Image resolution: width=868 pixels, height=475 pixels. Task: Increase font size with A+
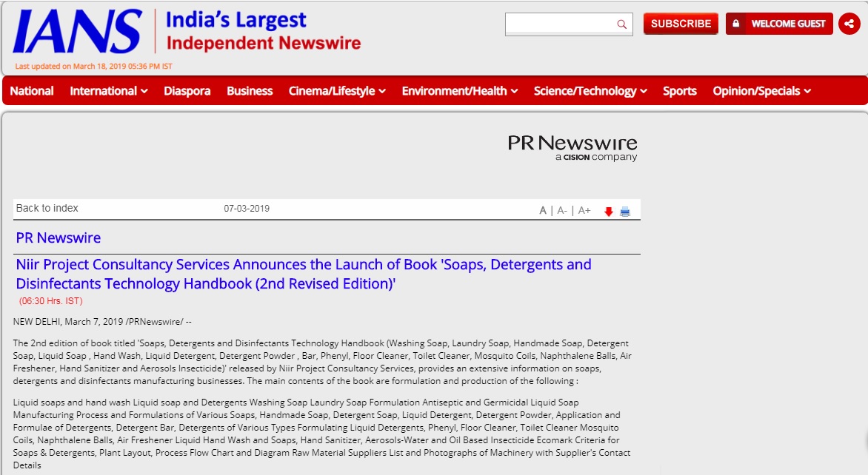click(584, 210)
